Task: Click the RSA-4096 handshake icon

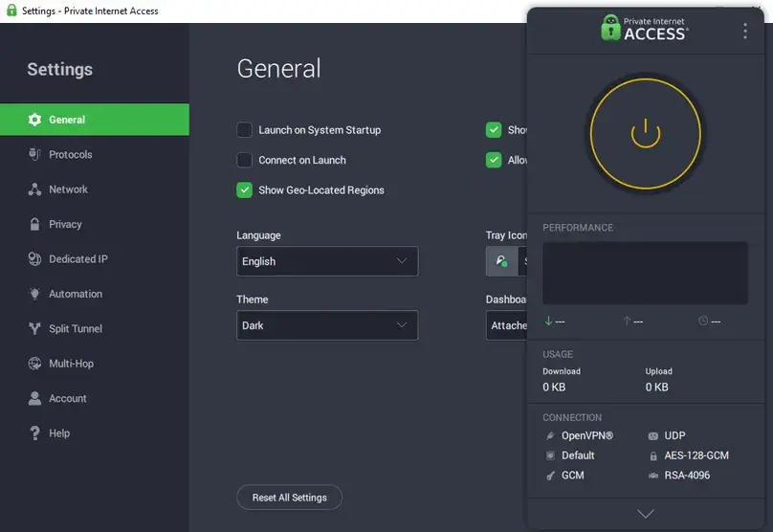Action: 652,476
